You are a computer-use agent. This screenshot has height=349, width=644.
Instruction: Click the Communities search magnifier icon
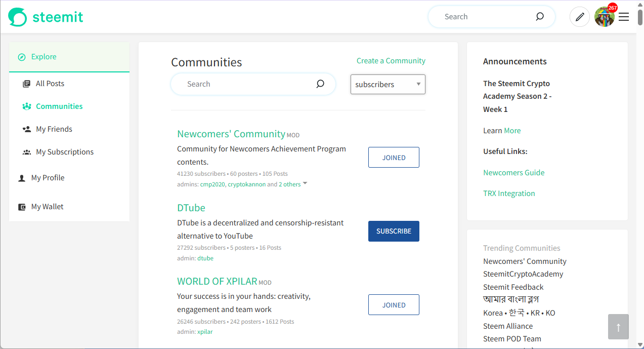click(320, 84)
